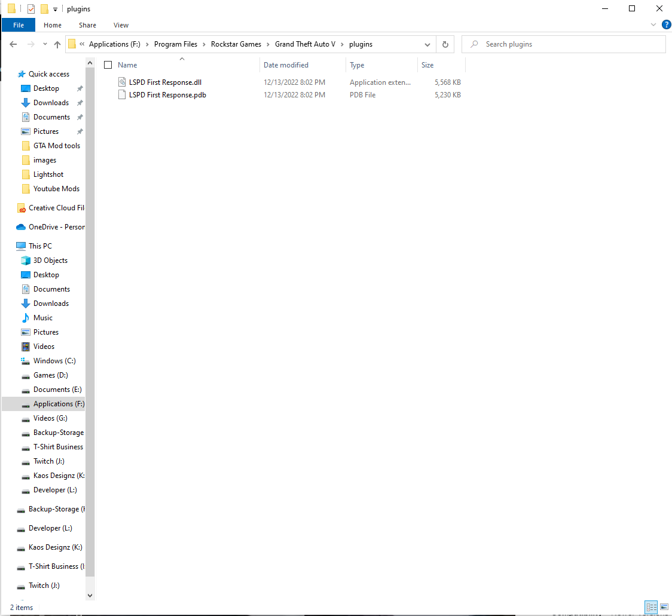The image size is (672, 616).
Task: Select This PC in the sidebar
Action: pos(40,246)
